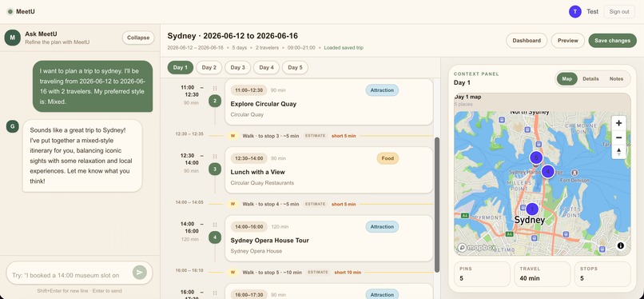
Task: Click the stop number 3 circle marker
Action: 215,169
